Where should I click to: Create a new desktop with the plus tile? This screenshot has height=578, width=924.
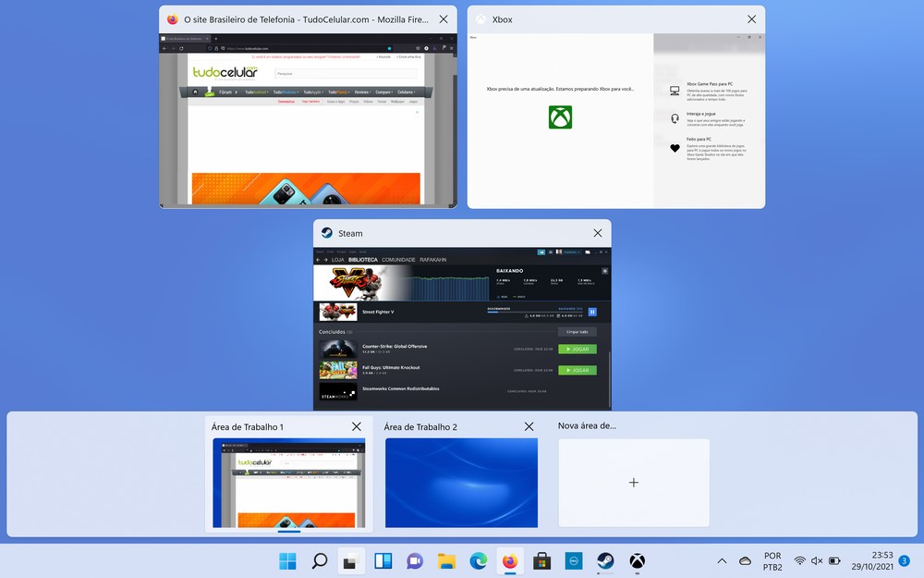click(x=634, y=482)
